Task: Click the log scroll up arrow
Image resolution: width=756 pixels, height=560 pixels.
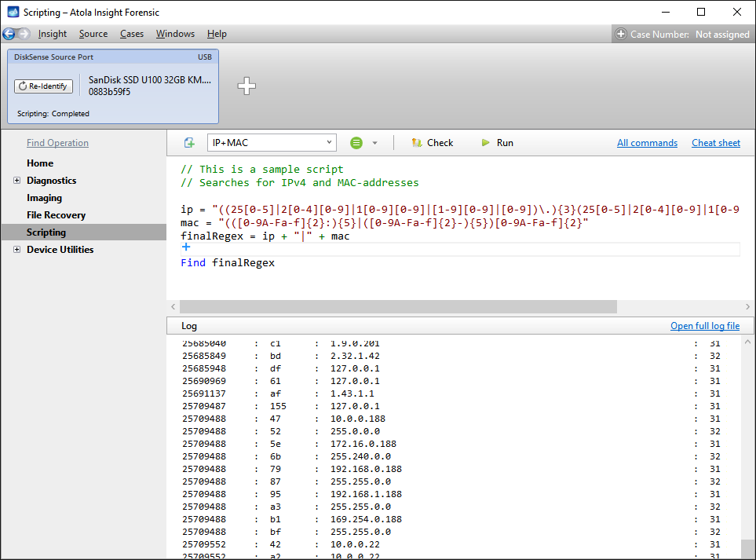Action: tap(747, 342)
